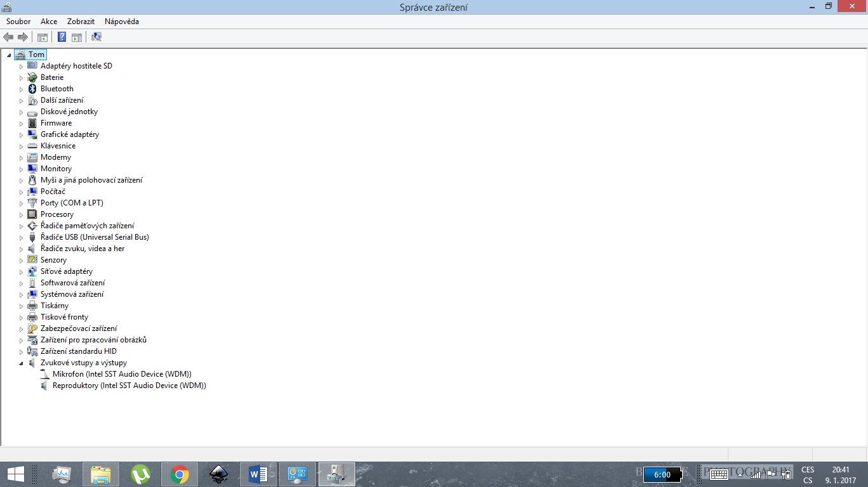Click the Windows Start button

(16, 474)
